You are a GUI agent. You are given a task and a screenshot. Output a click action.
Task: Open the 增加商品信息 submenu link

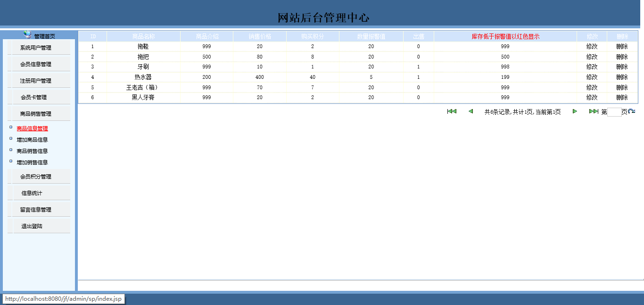pyautogui.click(x=32, y=140)
